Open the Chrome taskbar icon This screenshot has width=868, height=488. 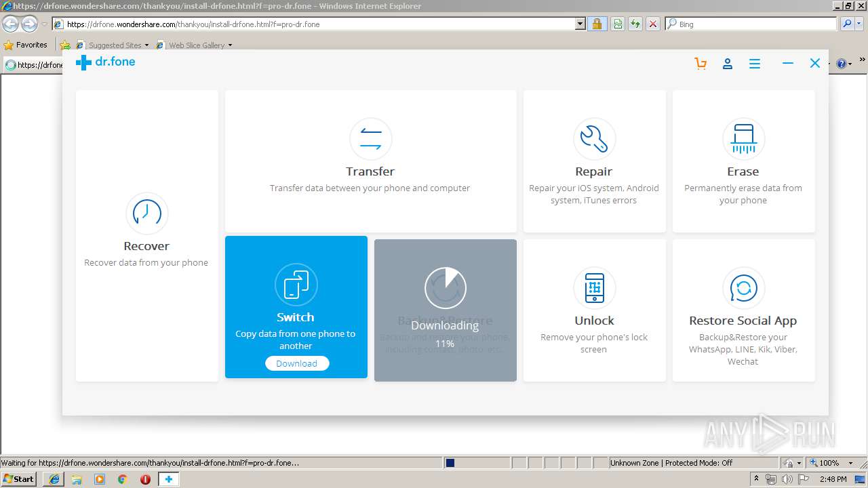click(x=123, y=479)
